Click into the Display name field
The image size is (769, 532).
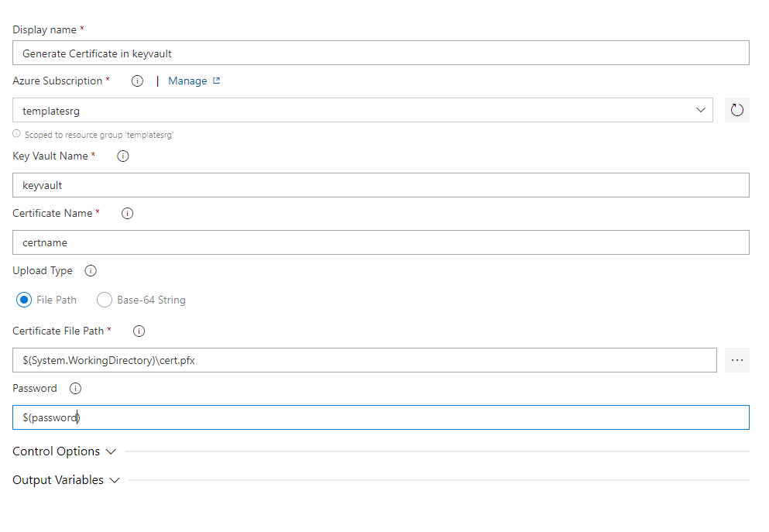tap(380, 53)
